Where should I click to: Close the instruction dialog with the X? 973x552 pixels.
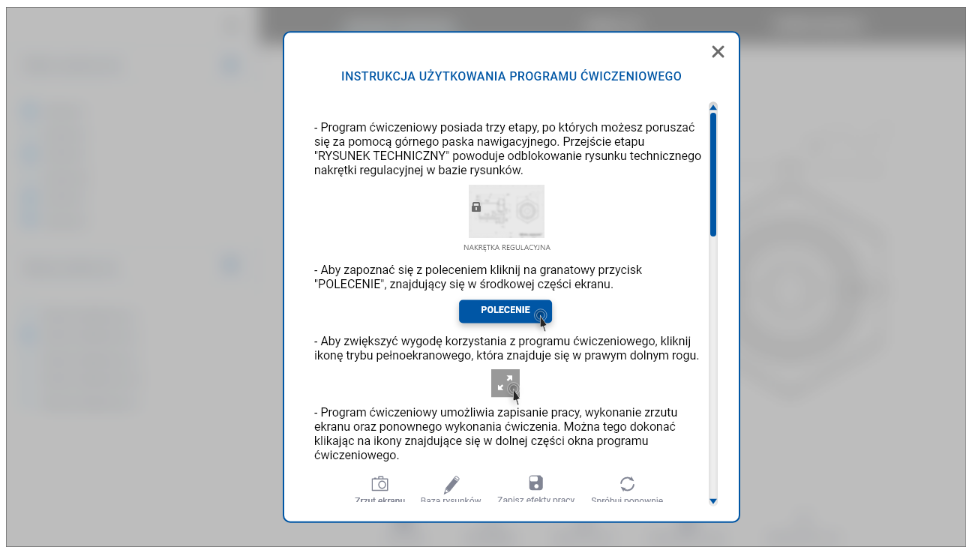(x=718, y=51)
